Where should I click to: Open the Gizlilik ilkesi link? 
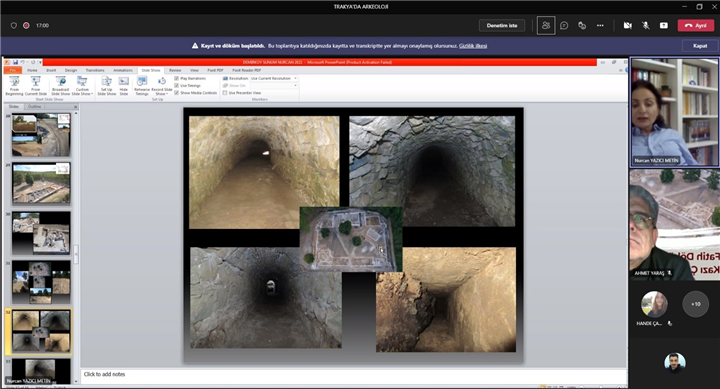click(x=473, y=46)
